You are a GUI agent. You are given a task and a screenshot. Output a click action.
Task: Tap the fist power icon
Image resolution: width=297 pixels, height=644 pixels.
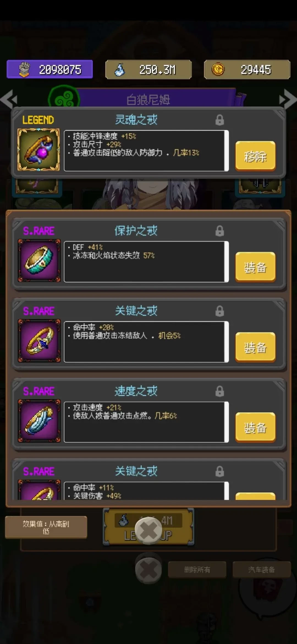pyautogui.click(x=24, y=69)
